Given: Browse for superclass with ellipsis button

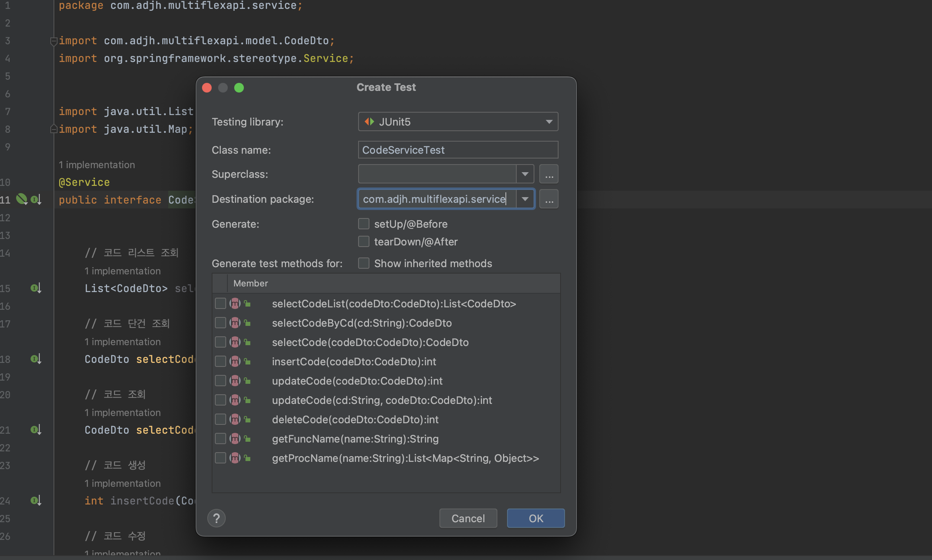Looking at the screenshot, I should click(x=549, y=174).
